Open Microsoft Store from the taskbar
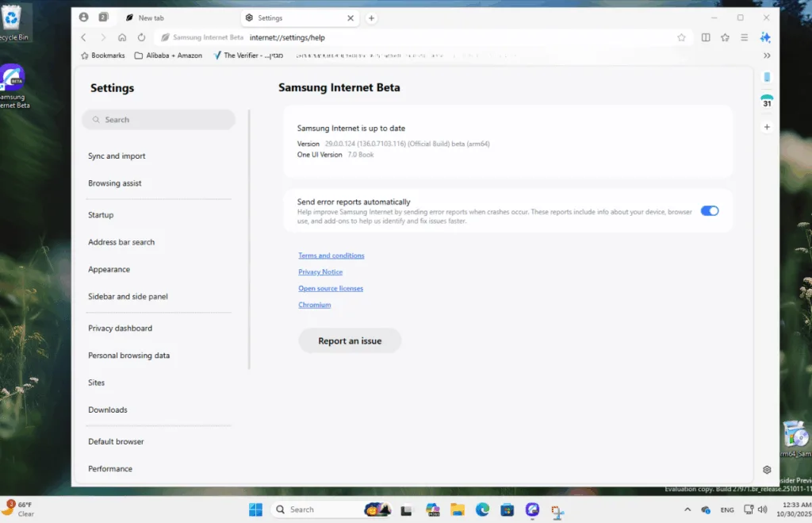Image resolution: width=812 pixels, height=523 pixels. (507, 510)
